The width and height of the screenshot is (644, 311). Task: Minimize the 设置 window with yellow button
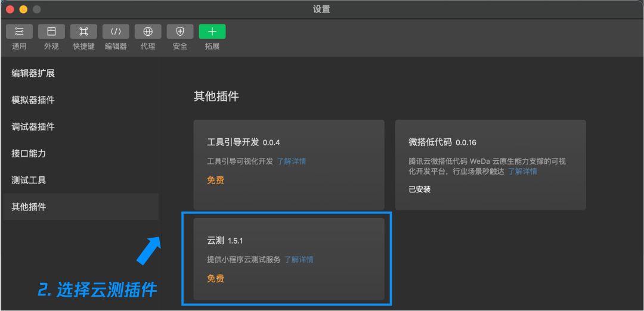tap(23, 9)
